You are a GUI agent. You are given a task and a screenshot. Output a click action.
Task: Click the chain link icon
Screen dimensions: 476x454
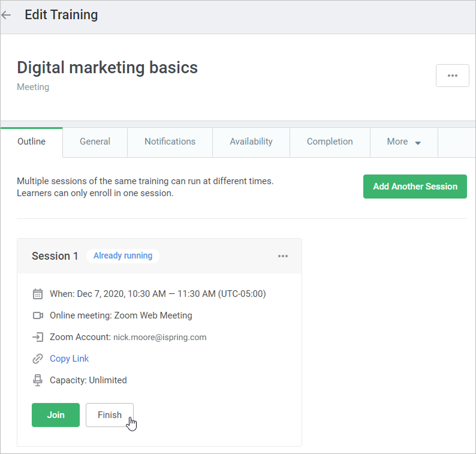pos(38,359)
